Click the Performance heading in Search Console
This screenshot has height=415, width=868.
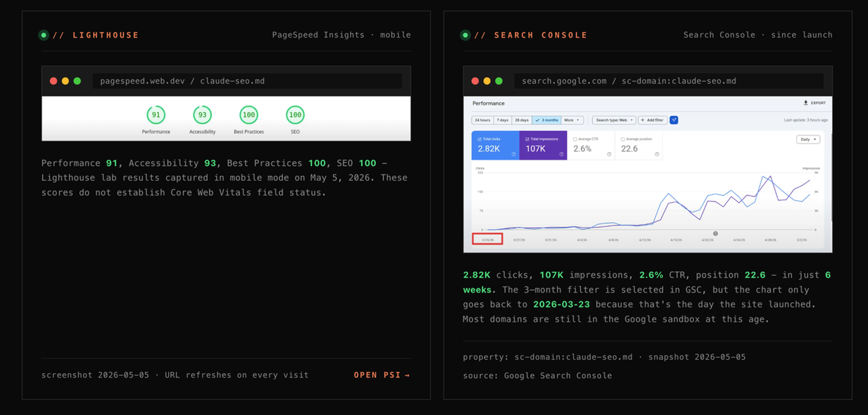click(488, 103)
